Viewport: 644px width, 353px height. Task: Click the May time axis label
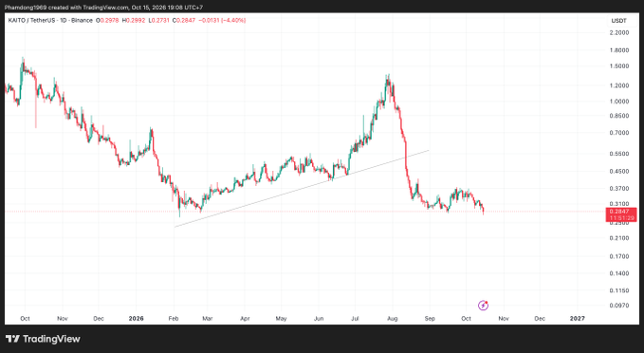click(281, 319)
